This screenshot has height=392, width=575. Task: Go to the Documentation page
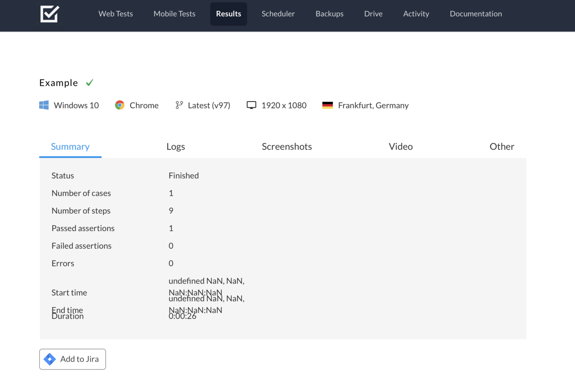pyautogui.click(x=476, y=14)
